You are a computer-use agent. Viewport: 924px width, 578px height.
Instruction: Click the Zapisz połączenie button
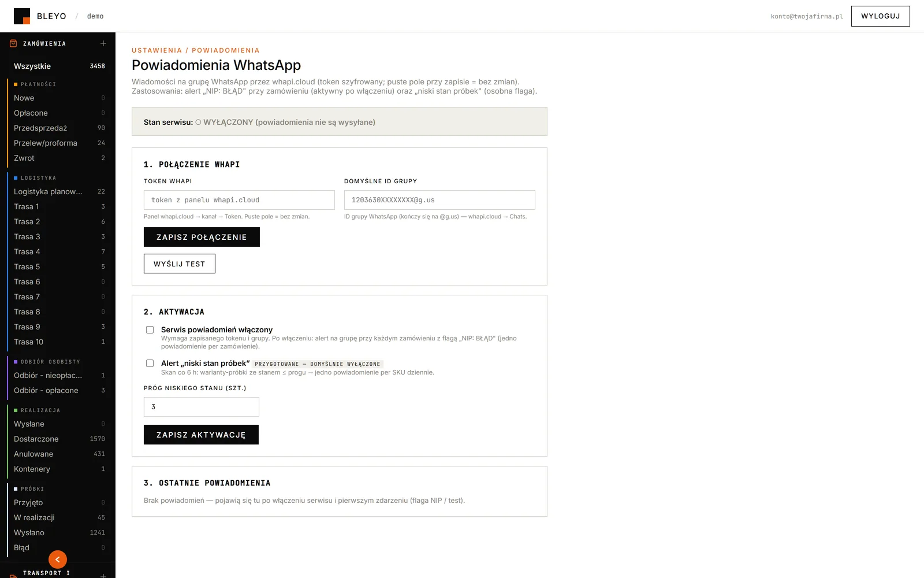click(x=202, y=237)
